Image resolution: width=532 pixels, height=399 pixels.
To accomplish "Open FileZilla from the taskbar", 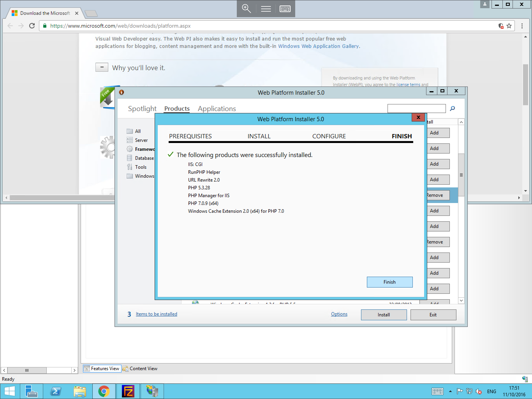I will click(128, 391).
